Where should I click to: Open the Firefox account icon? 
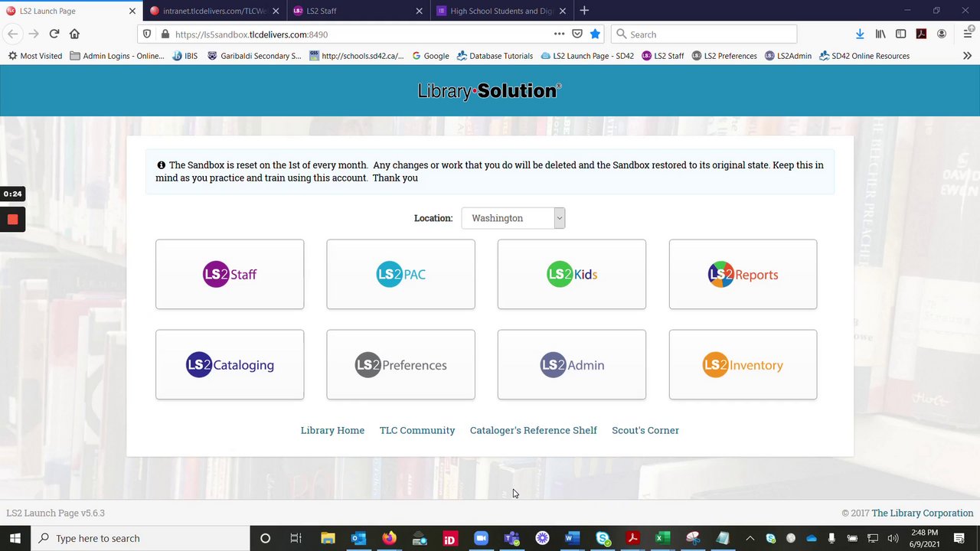(942, 34)
